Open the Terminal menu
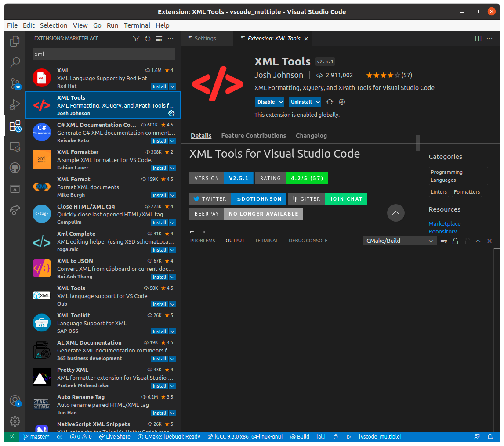Screen dimensions: 504x446 click(137, 25)
